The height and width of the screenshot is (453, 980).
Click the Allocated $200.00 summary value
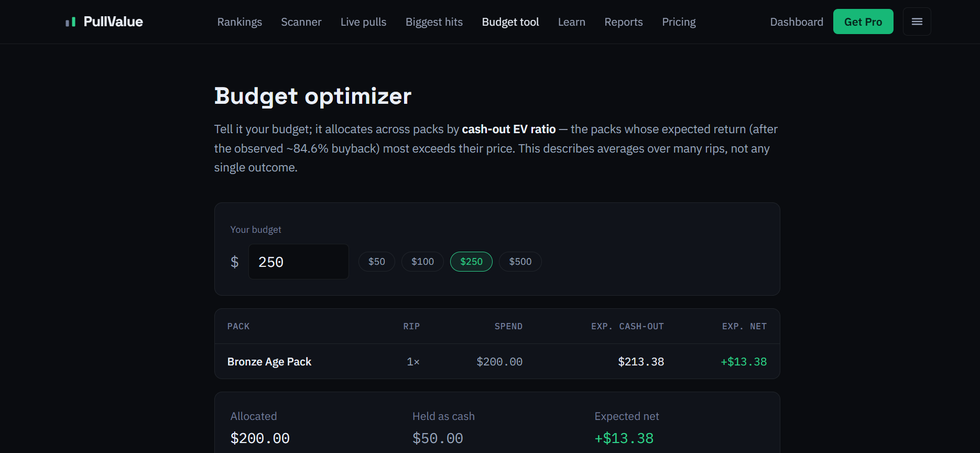point(260,438)
